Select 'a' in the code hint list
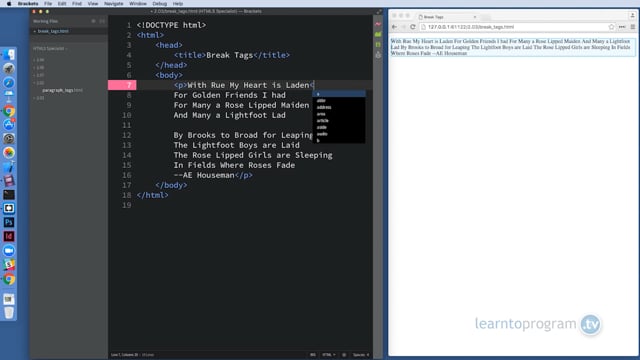 pyautogui.click(x=339, y=94)
